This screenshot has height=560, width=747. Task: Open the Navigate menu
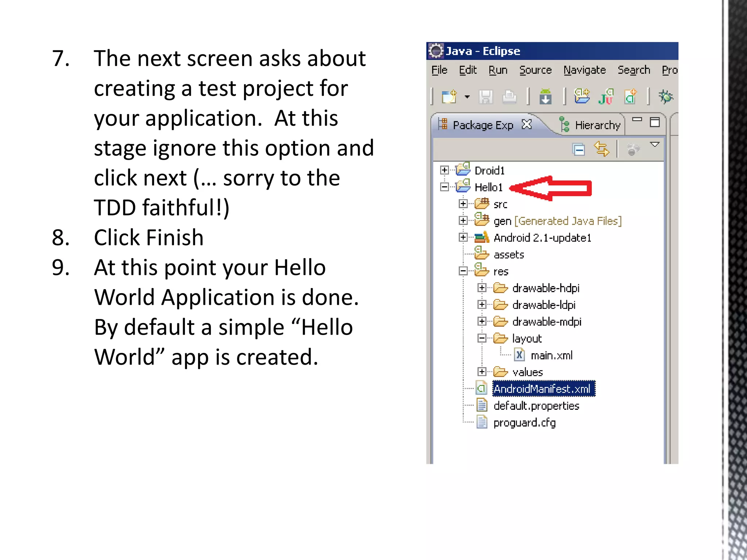pos(584,70)
